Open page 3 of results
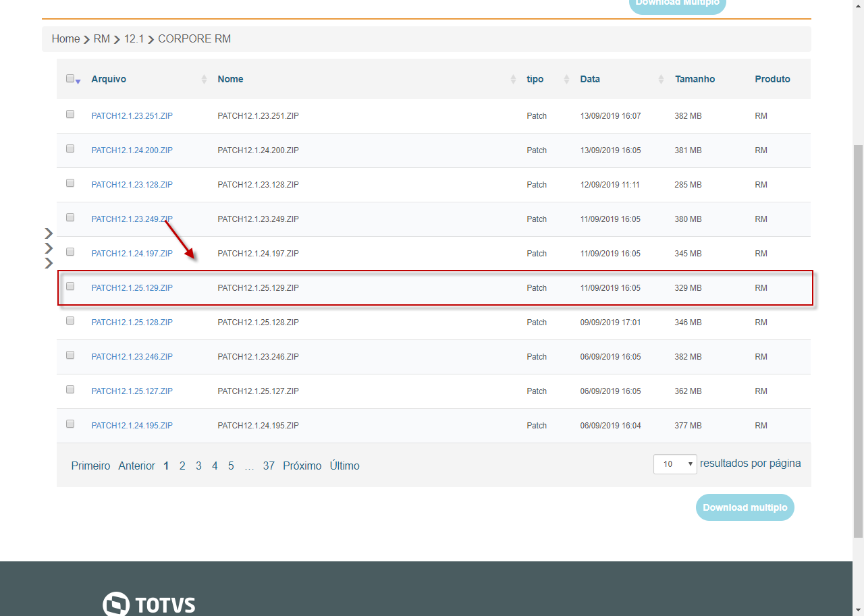 [x=198, y=466]
